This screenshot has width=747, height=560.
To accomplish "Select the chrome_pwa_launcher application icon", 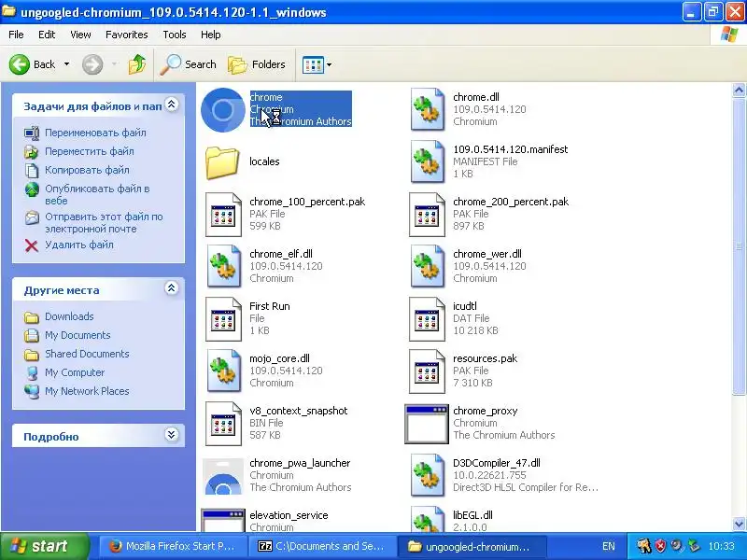I will pos(223,476).
